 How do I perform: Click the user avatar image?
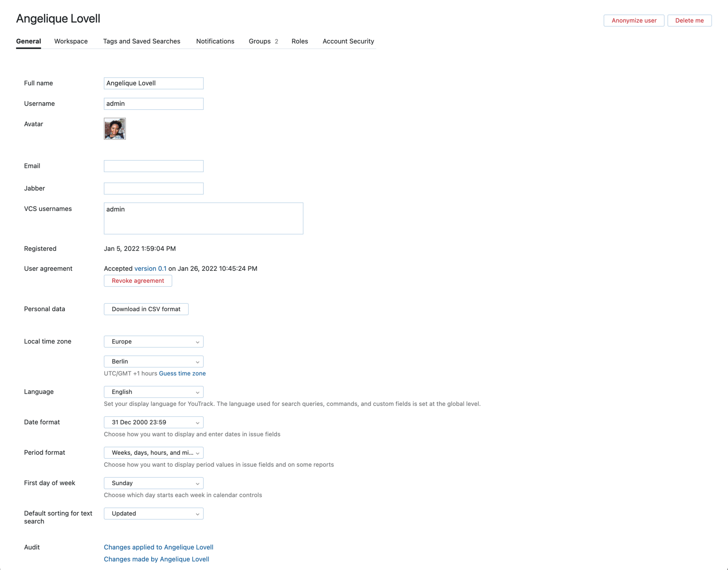coord(114,128)
